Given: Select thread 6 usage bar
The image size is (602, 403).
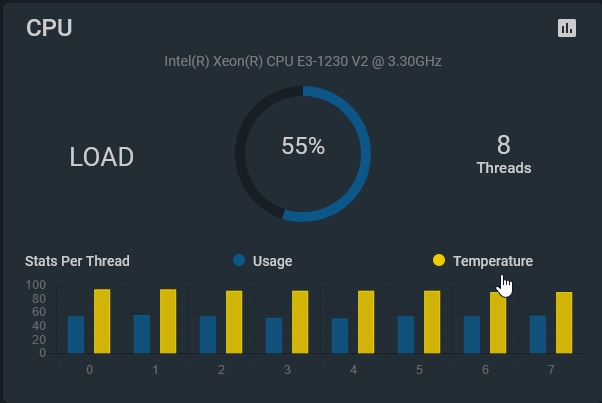Looking at the screenshot, I should [472, 335].
